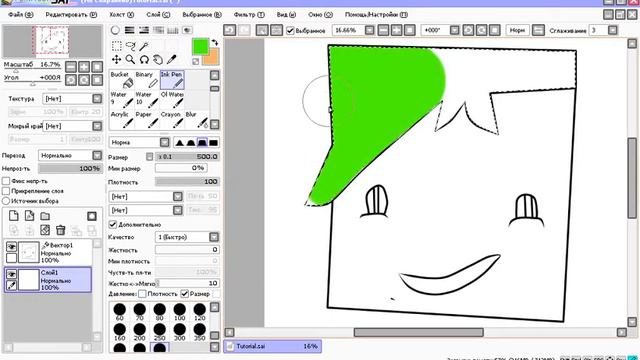Open the Файл menu
This screenshot has width=640, height=360.
tap(20, 15)
